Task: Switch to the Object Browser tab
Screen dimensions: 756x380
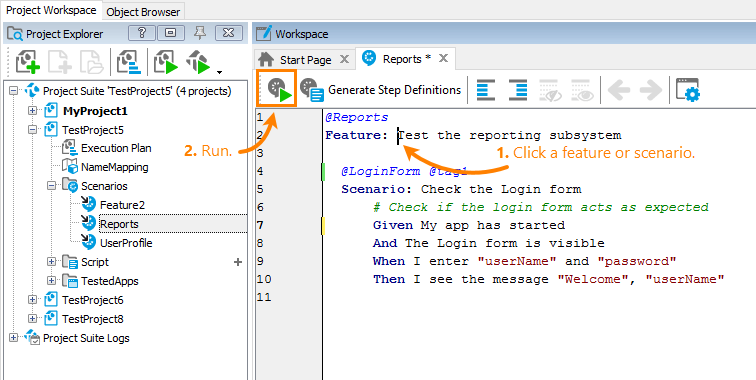Action: coord(143,12)
